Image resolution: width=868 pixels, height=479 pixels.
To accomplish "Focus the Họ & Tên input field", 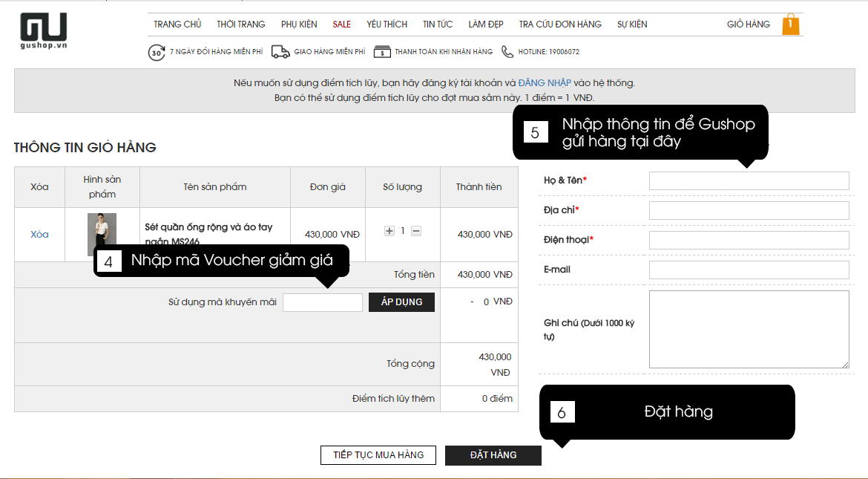I will pyautogui.click(x=749, y=181).
